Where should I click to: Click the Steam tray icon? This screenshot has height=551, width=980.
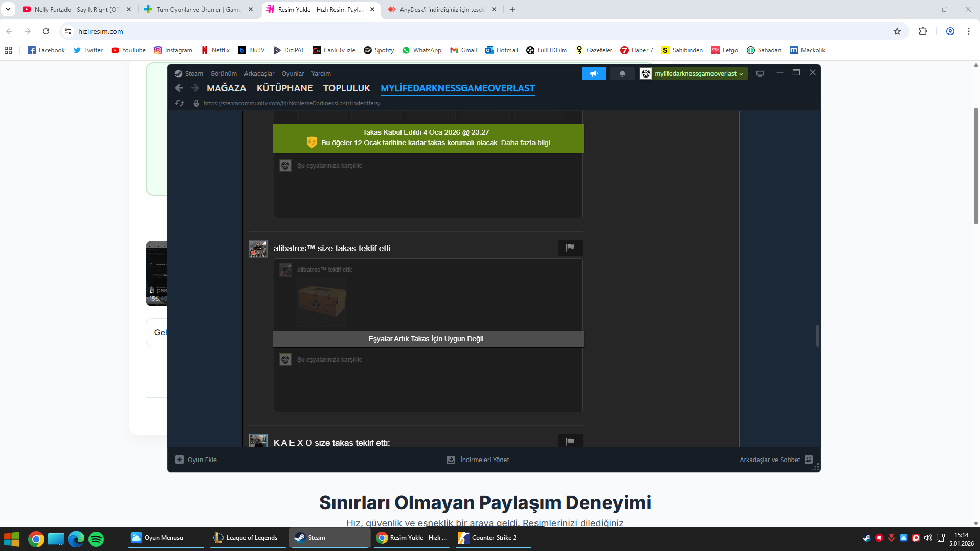click(x=866, y=538)
